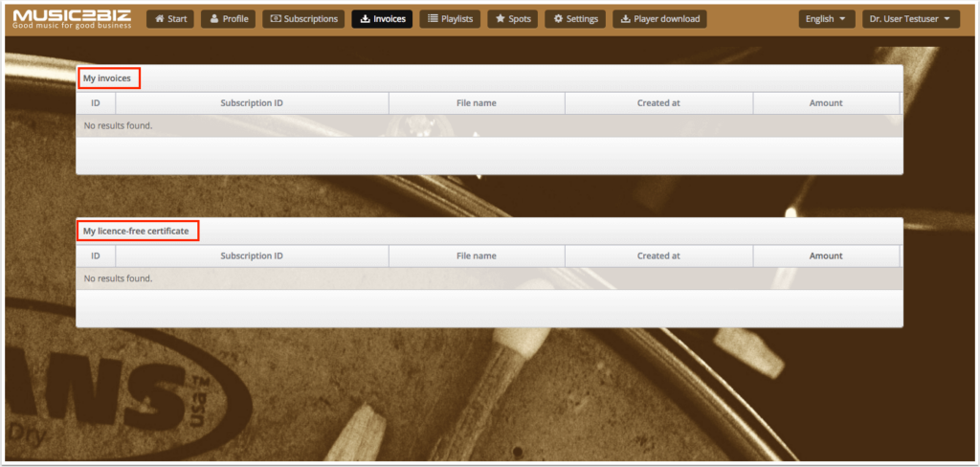Expand the Dr. User Testuser account menu

pyautogui.click(x=911, y=19)
